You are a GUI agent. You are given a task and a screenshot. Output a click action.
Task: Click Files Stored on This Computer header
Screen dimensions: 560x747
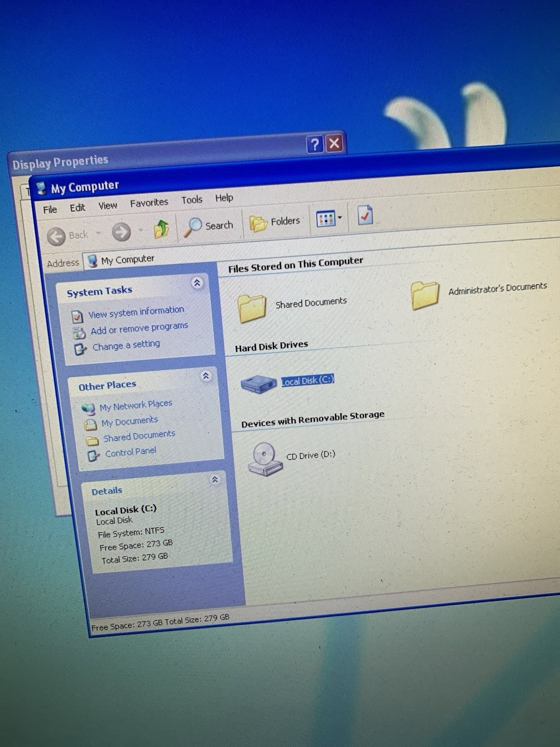[295, 264]
